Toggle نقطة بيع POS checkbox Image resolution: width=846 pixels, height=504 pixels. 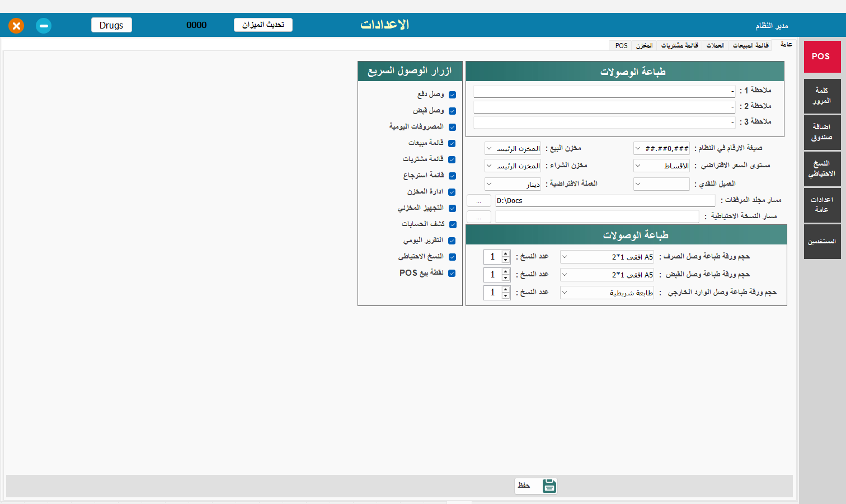(x=452, y=273)
